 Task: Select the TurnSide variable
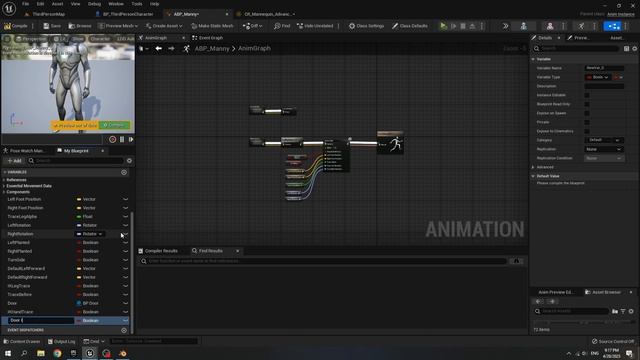pyautogui.click(x=16, y=260)
